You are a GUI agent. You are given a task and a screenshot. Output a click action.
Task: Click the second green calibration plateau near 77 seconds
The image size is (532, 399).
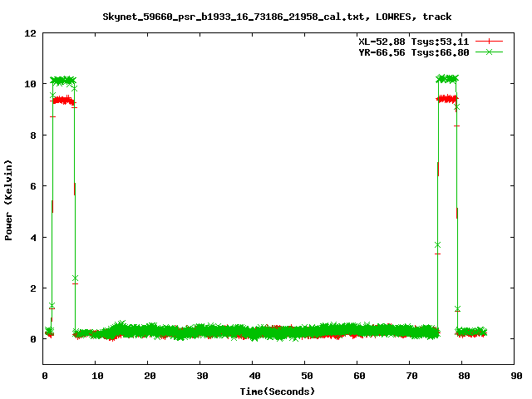click(x=447, y=79)
